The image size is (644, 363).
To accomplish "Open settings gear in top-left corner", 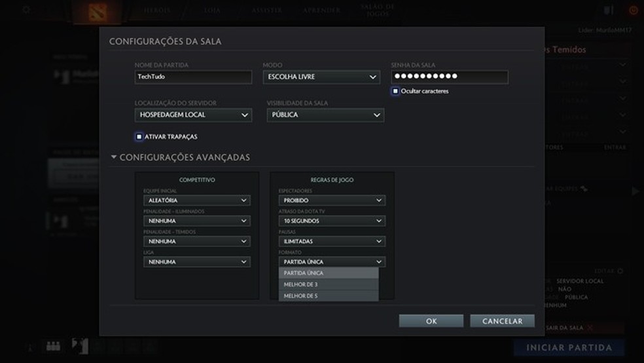I will [x=26, y=10].
